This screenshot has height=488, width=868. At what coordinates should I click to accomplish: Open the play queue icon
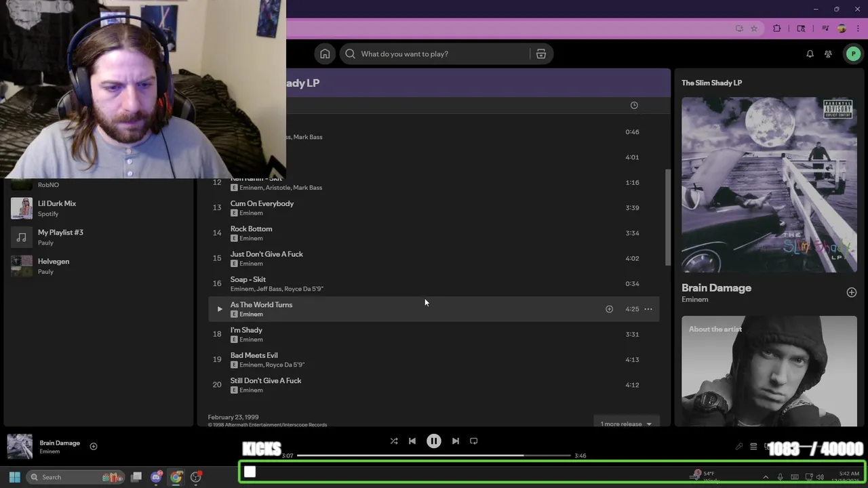(x=753, y=447)
